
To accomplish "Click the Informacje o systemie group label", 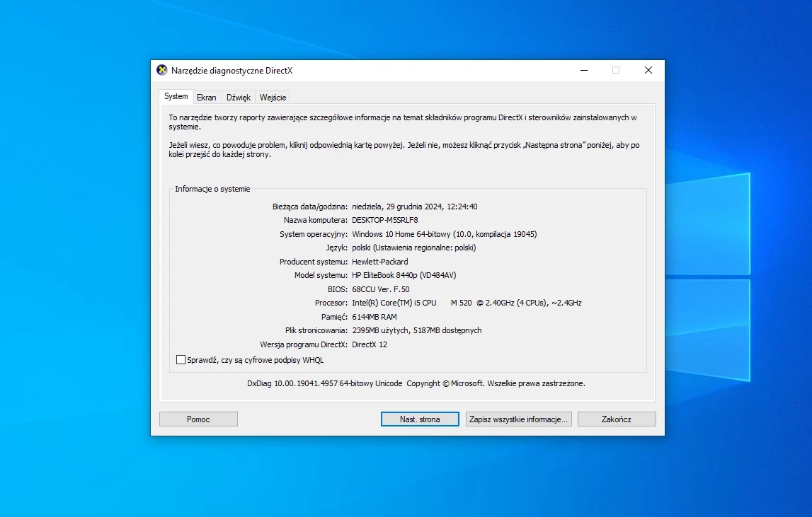I will click(212, 189).
